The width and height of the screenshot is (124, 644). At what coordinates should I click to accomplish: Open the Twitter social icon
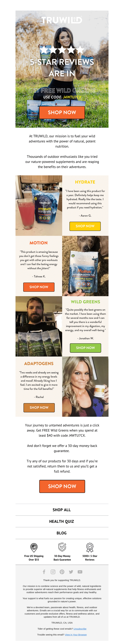(x=71, y=572)
